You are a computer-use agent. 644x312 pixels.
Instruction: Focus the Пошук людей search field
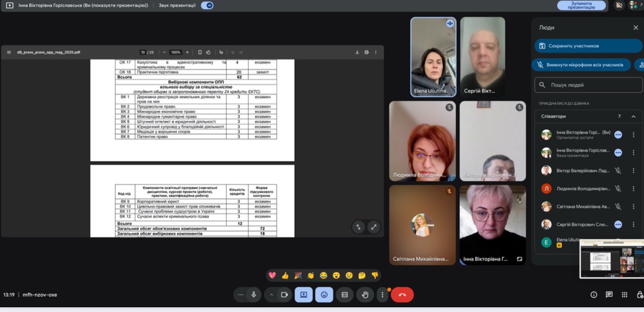tap(589, 85)
